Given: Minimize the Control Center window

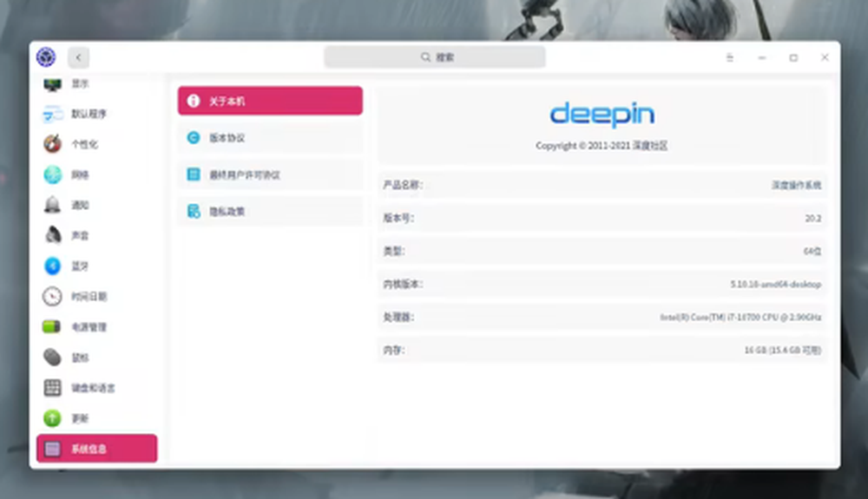Looking at the screenshot, I should click(762, 57).
